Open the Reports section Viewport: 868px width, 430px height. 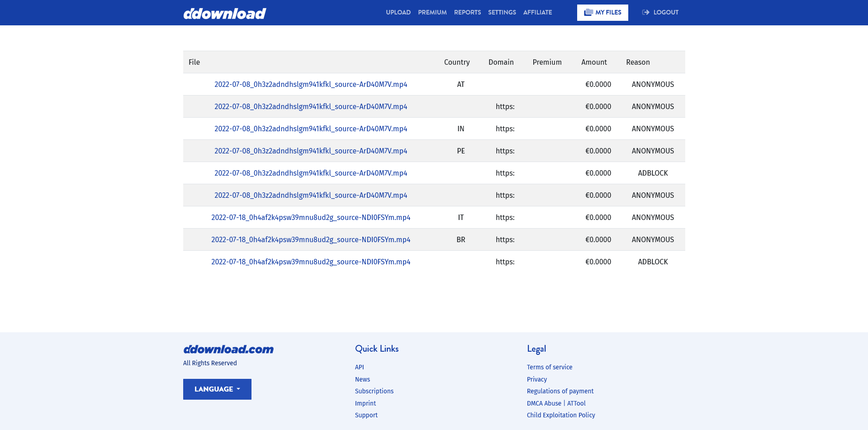467,12
